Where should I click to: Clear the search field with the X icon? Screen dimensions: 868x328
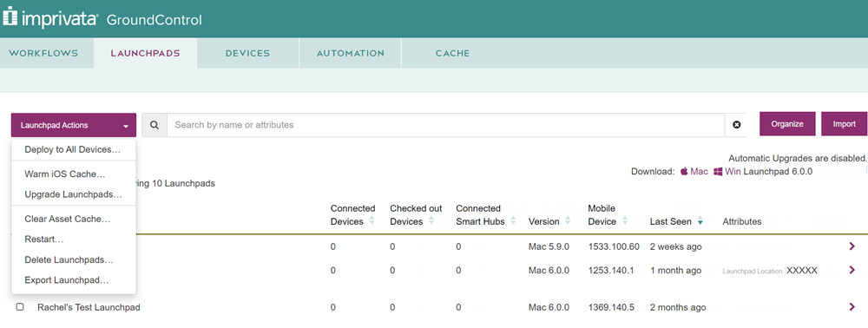(x=737, y=125)
